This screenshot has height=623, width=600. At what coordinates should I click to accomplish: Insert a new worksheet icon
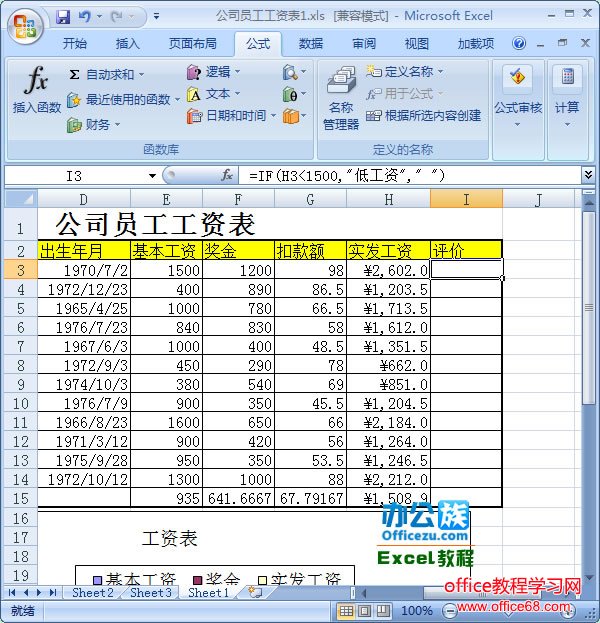(x=255, y=592)
